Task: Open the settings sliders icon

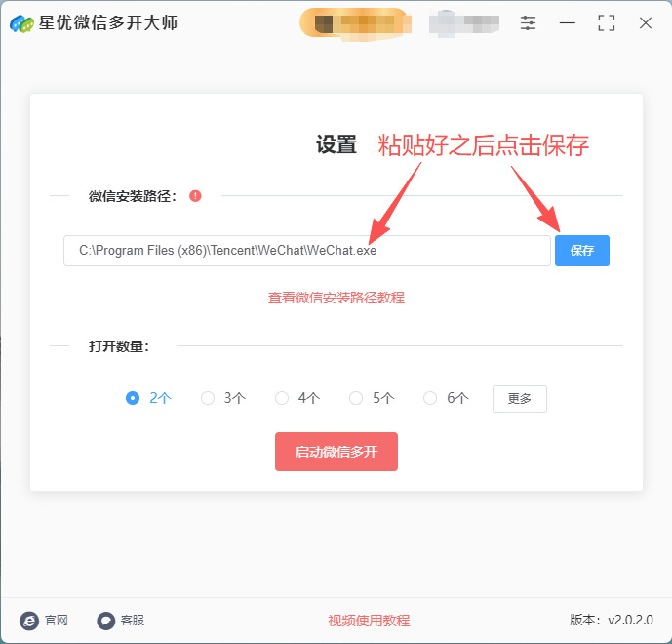Action: 528,22
